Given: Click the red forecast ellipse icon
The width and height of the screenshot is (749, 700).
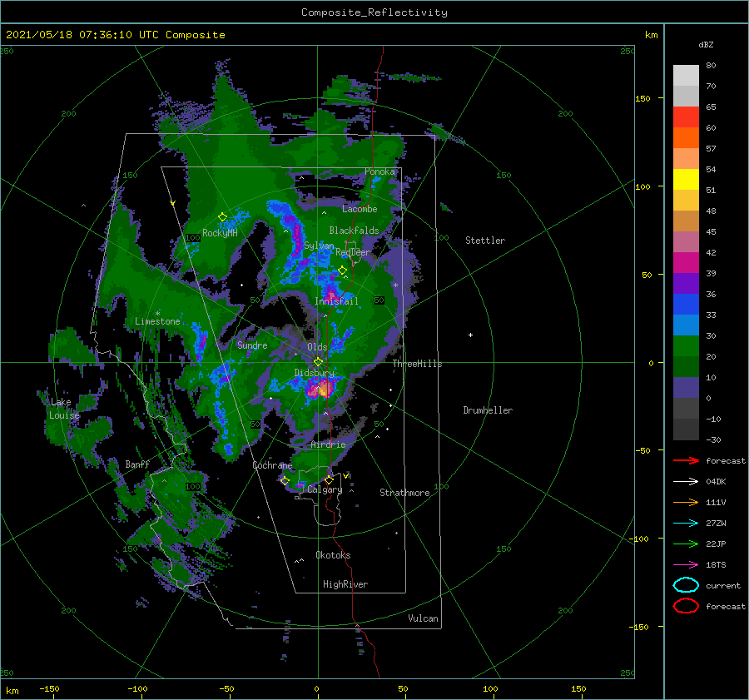Looking at the screenshot, I should click(x=686, y=606).
